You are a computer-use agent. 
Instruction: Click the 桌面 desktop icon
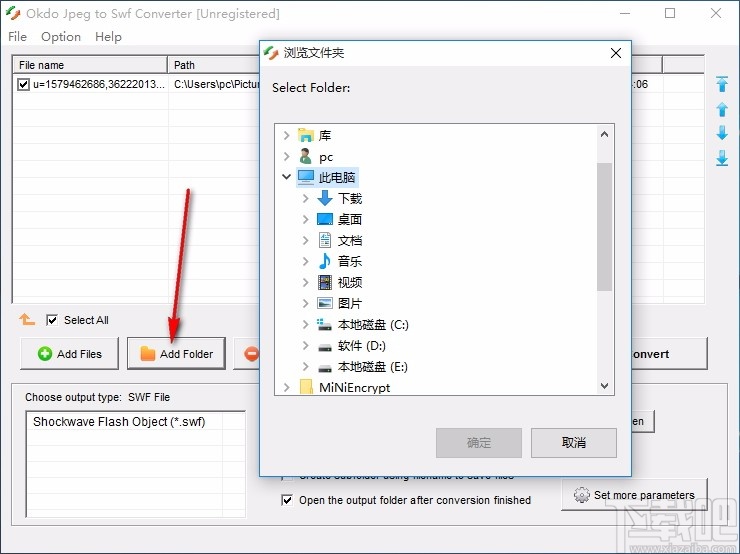(x=325, y=219)
